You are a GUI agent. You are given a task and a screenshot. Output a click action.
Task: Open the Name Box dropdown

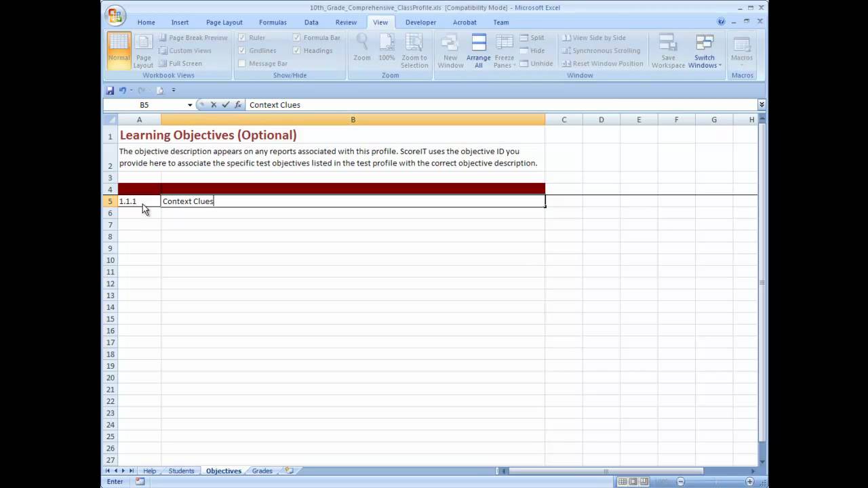(x=190, y=105)
